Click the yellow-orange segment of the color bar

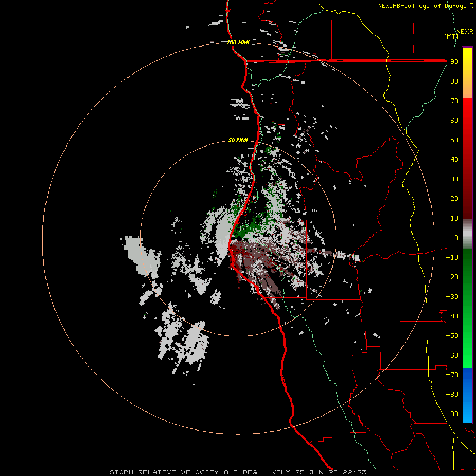[x=467, y=73]
